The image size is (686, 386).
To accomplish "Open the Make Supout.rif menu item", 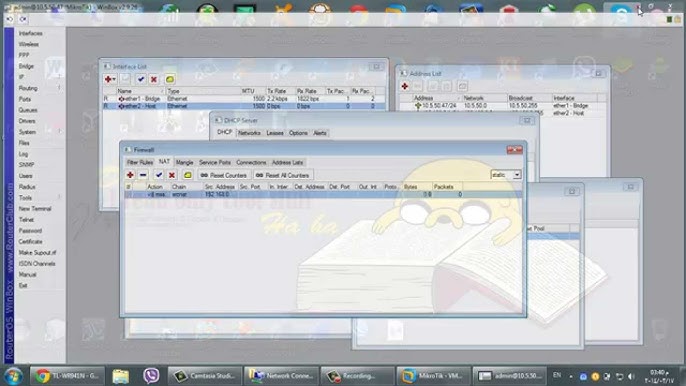I will [x=38, y=253].
